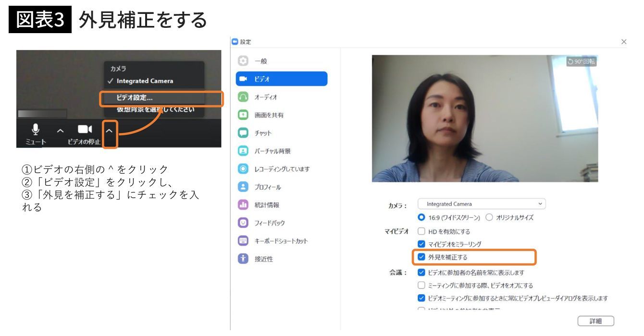644x336 pixels.
Task: Rotate the preview with 90°回転 button
Action: pyautogui.click(x=581, y=61)
